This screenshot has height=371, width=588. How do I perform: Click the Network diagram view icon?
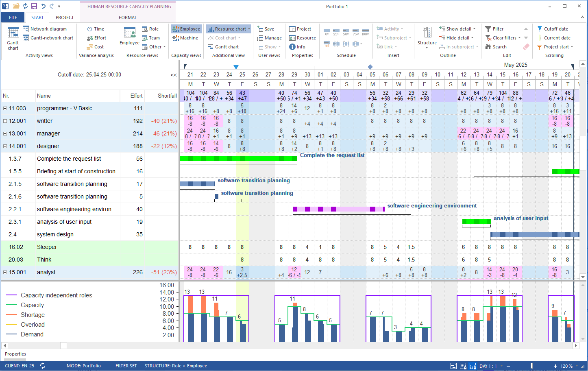click(26, 29)
